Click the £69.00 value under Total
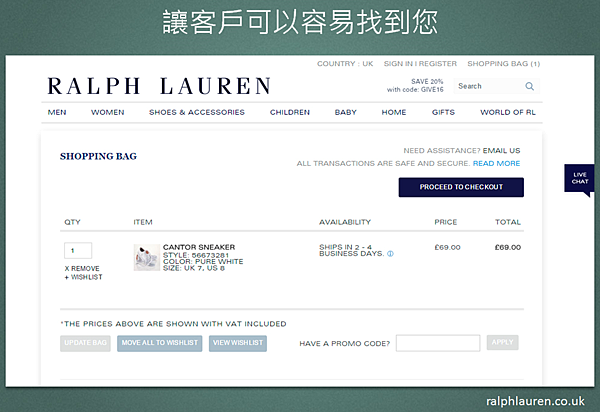Viewport: 600px width, 412px height. 508,248
